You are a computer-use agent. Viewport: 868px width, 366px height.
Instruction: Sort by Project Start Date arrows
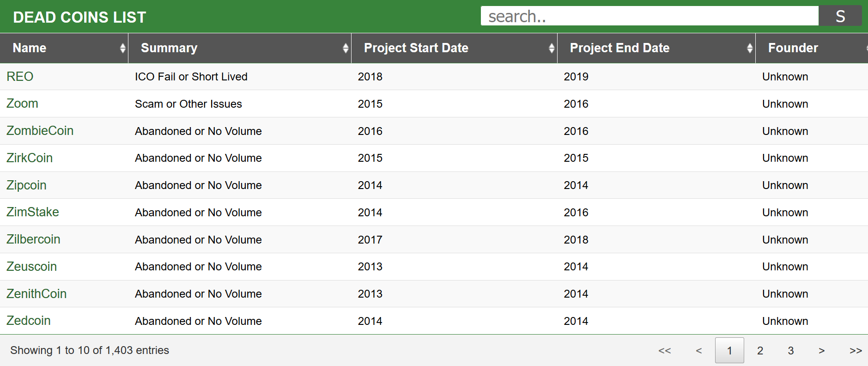[552, 48]
